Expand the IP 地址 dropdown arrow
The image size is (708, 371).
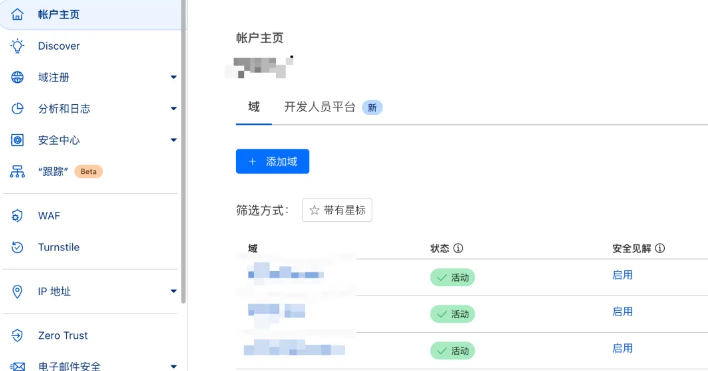pyautogui.click(x=173, y=292)
